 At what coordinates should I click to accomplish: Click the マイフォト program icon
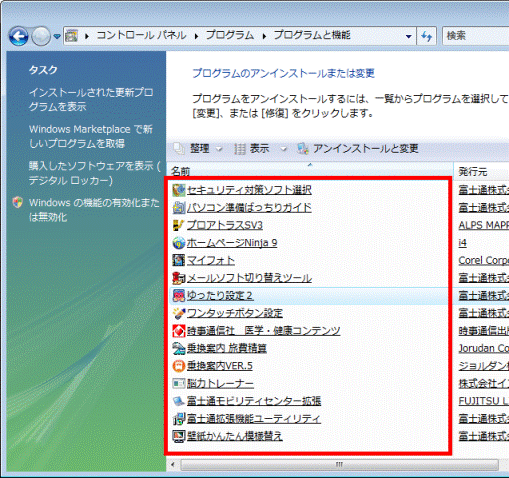point(179,260)
